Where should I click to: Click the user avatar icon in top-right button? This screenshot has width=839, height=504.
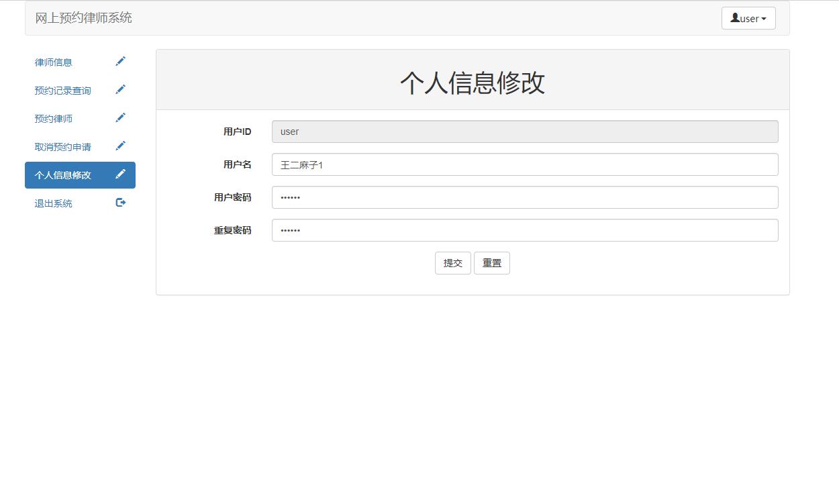click(736, 18)
